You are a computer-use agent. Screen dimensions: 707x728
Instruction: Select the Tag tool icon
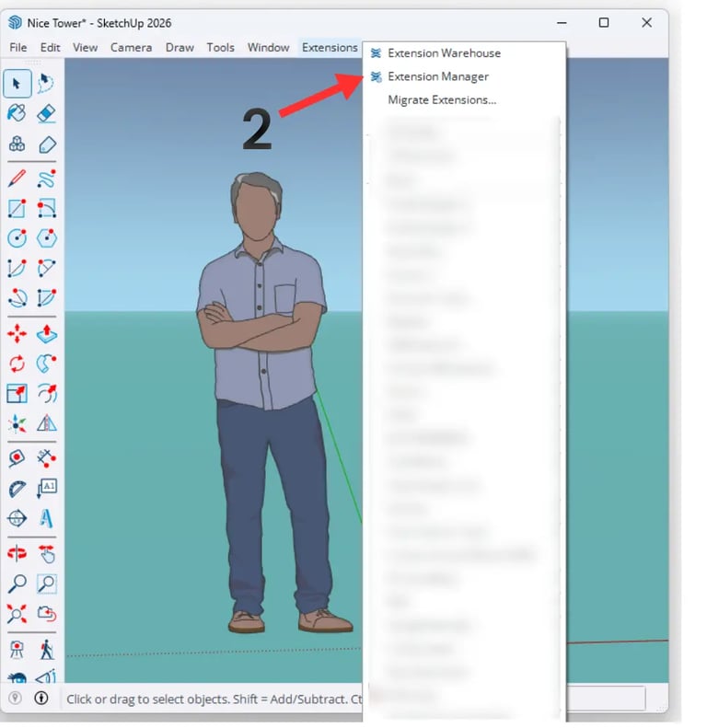(x=46, y=144)
